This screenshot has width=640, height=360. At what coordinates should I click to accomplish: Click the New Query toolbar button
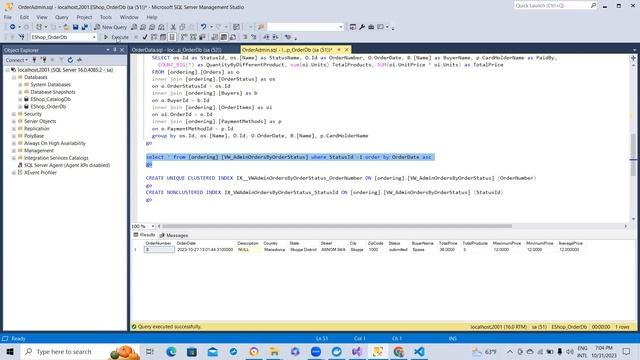[x=110, y=27]
